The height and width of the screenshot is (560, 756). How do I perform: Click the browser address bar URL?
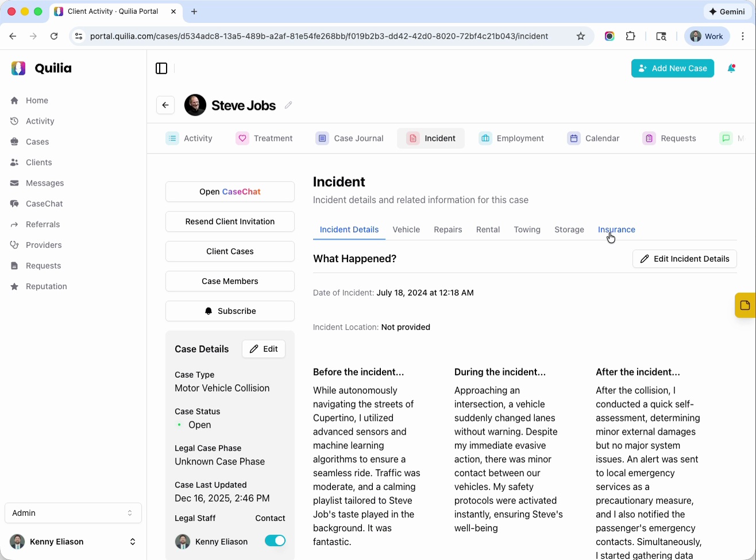319,36
